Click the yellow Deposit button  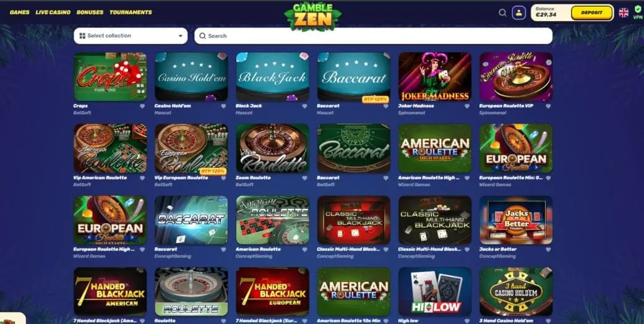(x=591, y=13)
